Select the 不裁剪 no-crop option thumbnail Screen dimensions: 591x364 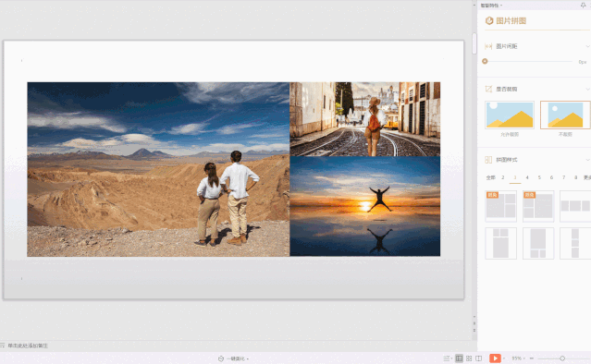[565, 115]
